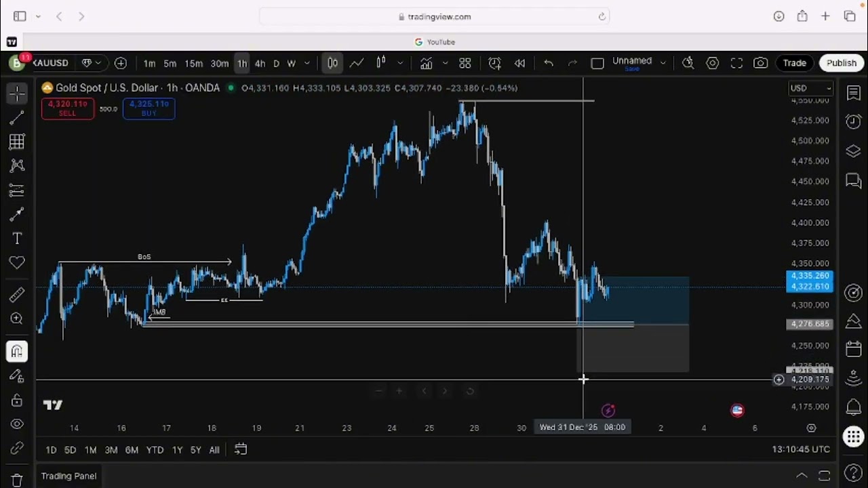The image size is (868, 488).
Task: Open the go to date calendar
Action: click(x=241, y=449)
